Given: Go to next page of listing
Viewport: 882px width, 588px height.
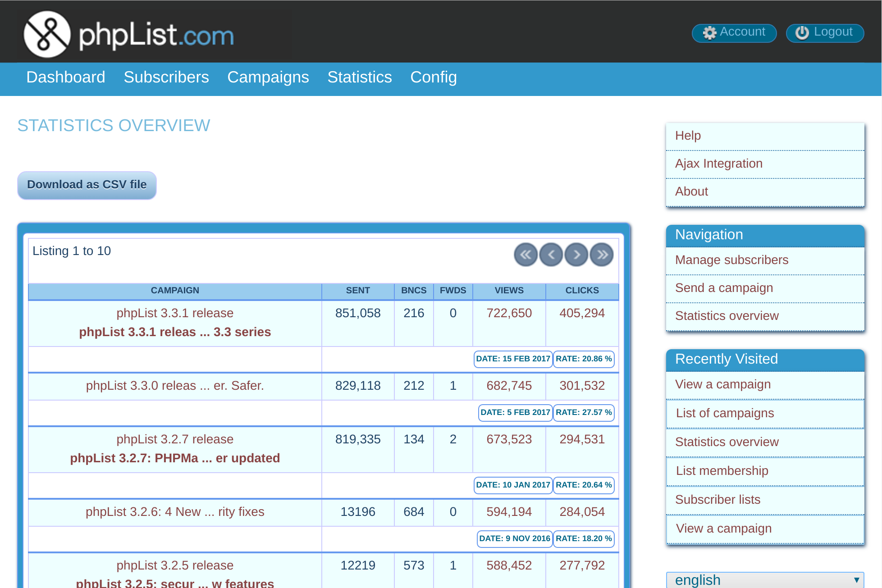Looking at the screenshot, I should pyautogui.click(x=576, y=255).
